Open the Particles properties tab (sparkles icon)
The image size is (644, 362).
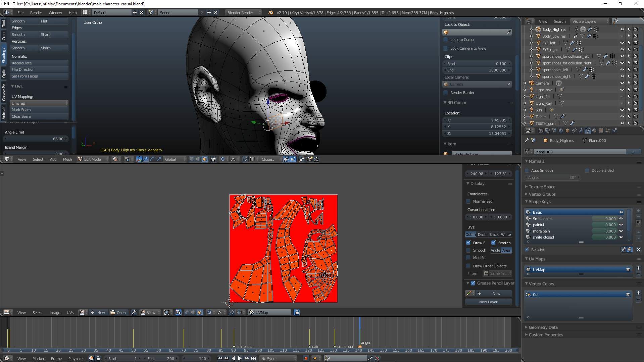click(x=608, y=131)
